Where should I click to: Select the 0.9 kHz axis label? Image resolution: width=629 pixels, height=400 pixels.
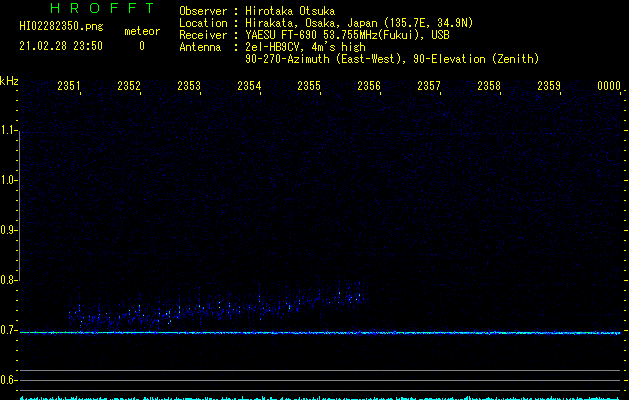click(8, 230)
